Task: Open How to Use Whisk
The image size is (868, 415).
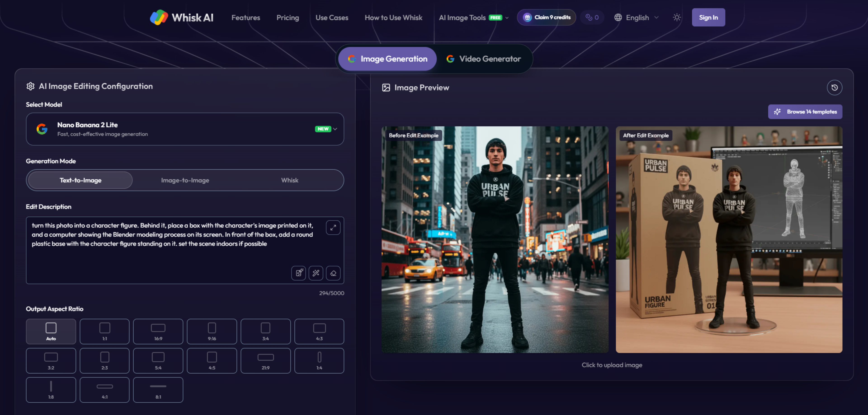Action: [x=394, y=18]
